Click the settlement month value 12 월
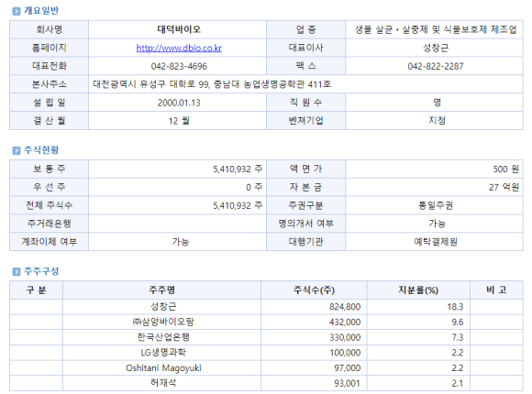532x394 pixels. pos(179,121)
